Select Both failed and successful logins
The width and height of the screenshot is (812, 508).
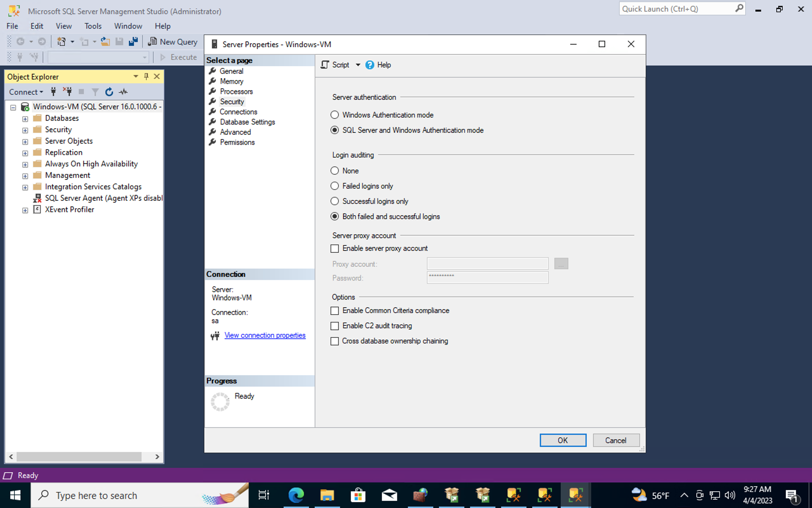click(x=335, y=216)
